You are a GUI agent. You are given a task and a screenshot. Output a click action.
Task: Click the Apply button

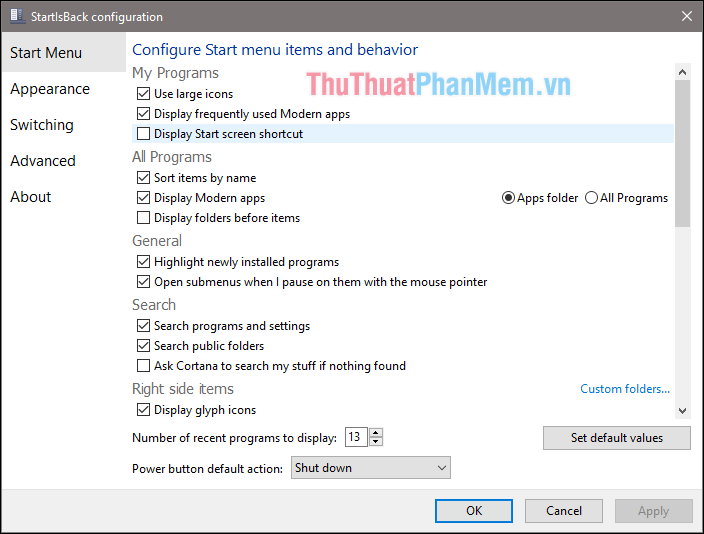coord(654,511)
